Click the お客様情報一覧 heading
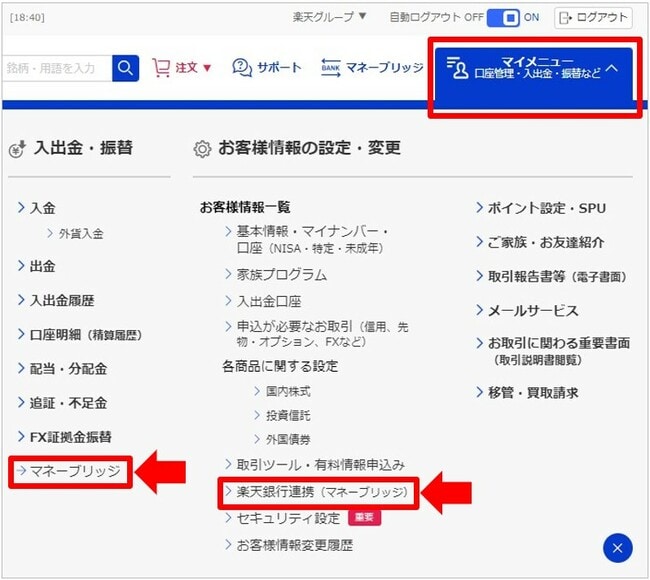 (245, 207)
